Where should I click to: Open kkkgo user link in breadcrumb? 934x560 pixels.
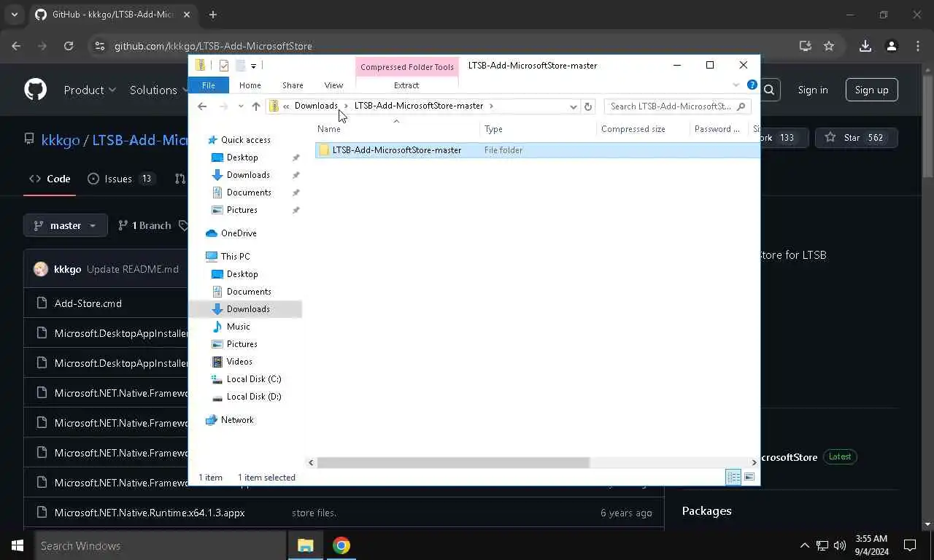pyautogui.click(x=61, y=140)
